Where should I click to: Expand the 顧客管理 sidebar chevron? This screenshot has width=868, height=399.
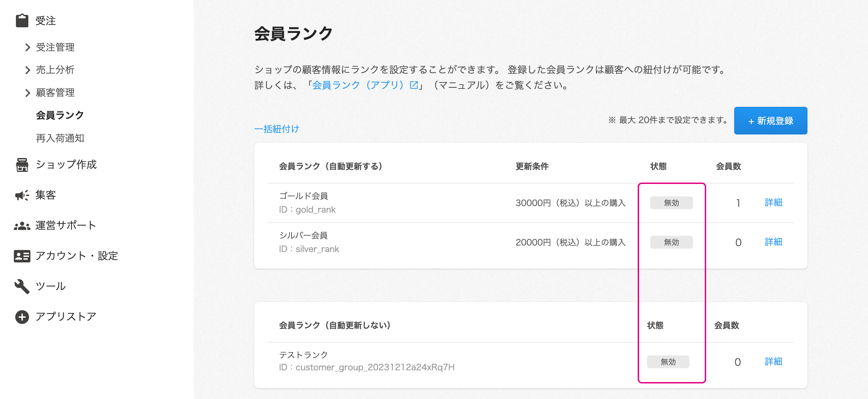pos(27,93)
